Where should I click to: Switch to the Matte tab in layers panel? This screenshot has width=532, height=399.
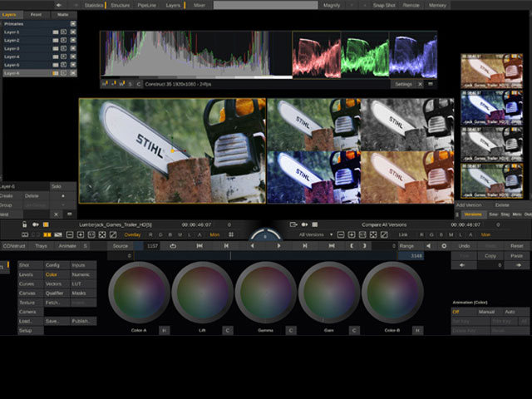[63, 15]
